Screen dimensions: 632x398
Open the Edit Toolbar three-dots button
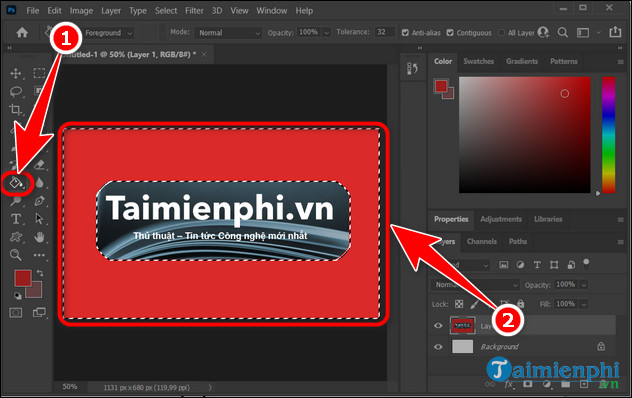[39, 255]
